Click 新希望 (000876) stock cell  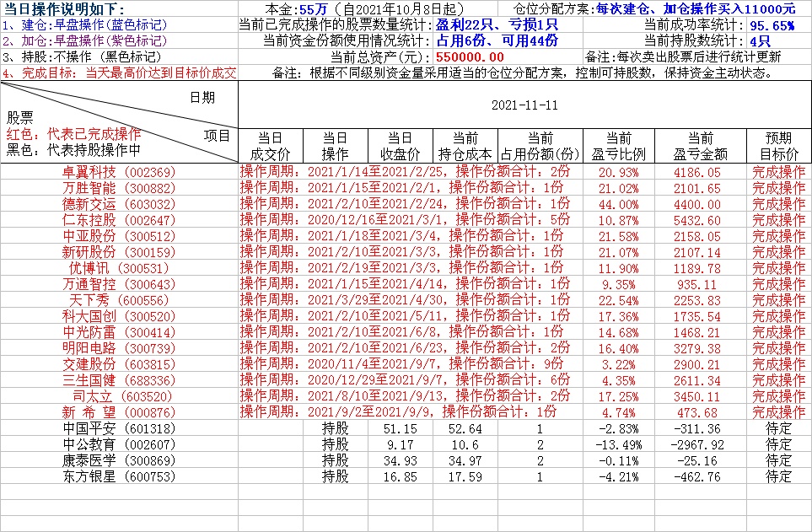click(x=119, y=413)
